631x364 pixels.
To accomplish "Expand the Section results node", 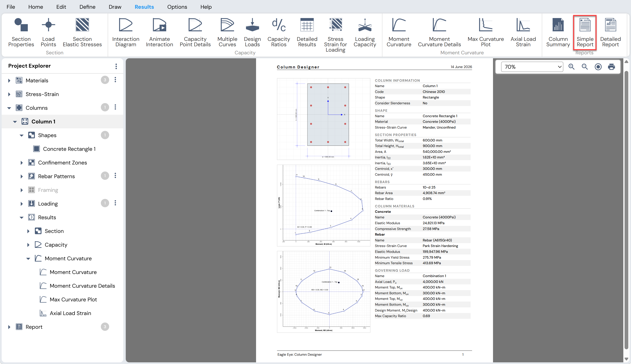I will click(x=28, y=231).
